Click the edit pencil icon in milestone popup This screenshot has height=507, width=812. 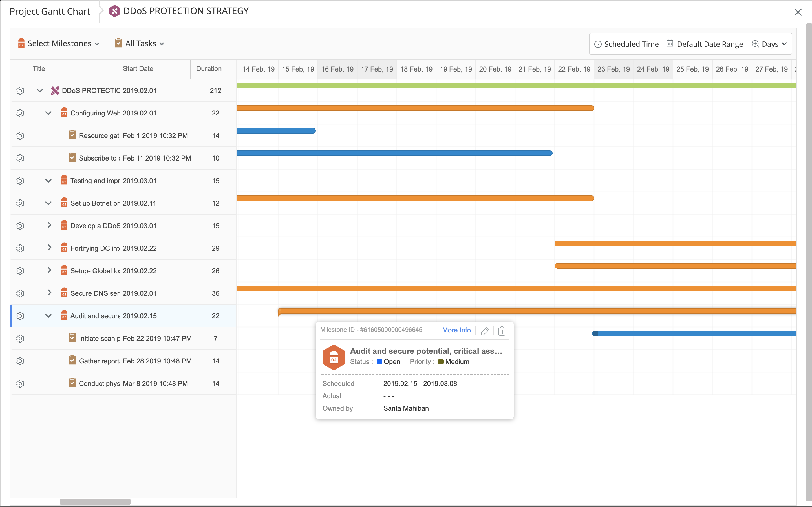tap(484, 331)
